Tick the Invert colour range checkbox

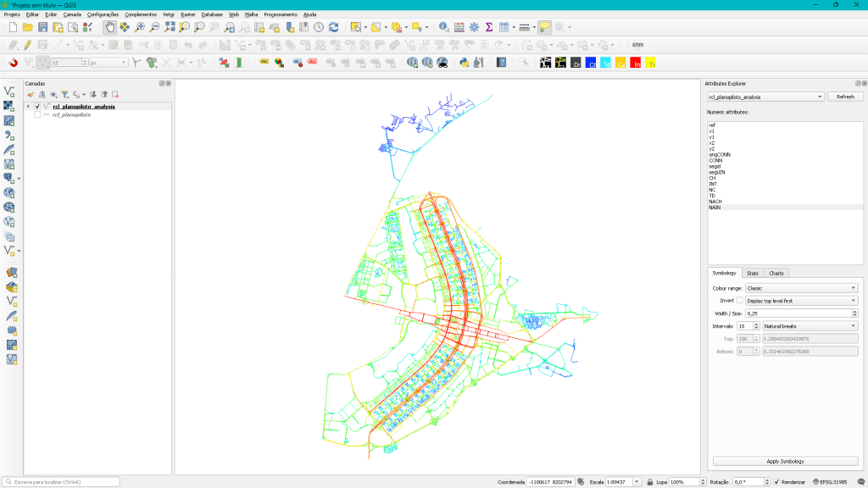point(739,301)
